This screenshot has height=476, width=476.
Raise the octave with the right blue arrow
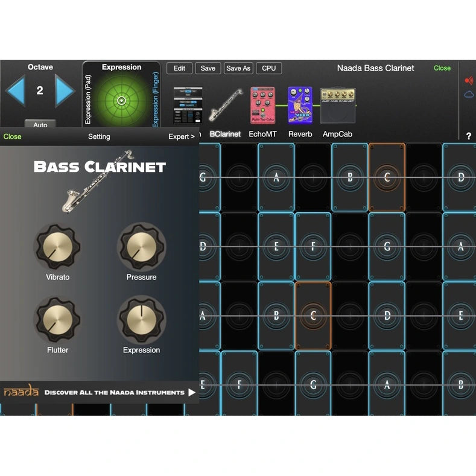click(x=65, y=90)
